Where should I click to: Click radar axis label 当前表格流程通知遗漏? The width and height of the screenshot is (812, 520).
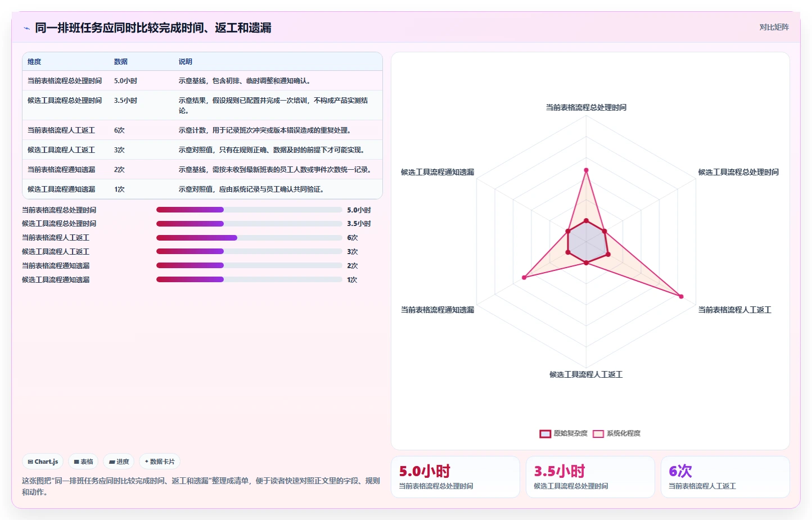pyautogui.click(x=437, y=310)
